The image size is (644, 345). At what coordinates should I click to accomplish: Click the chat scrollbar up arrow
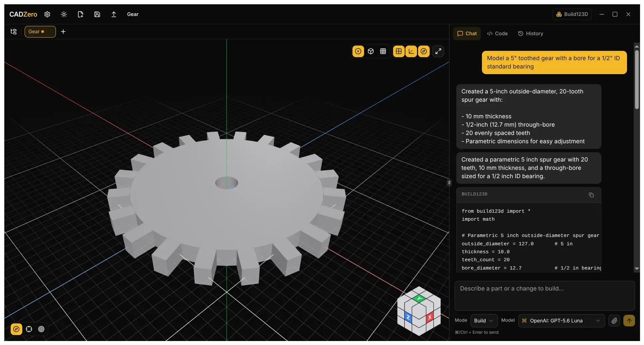click(637, 46)
